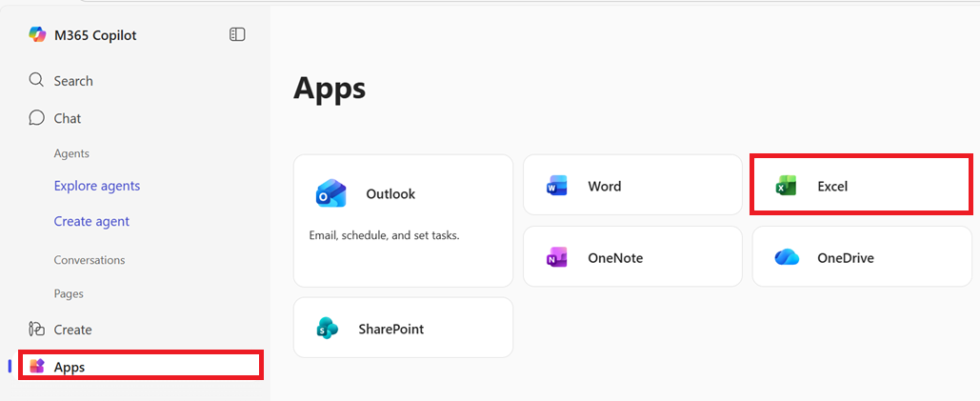The width and height of the screenshot is (980, 401).
Task: Click the Outlook app icon
Action: [330, 193]
